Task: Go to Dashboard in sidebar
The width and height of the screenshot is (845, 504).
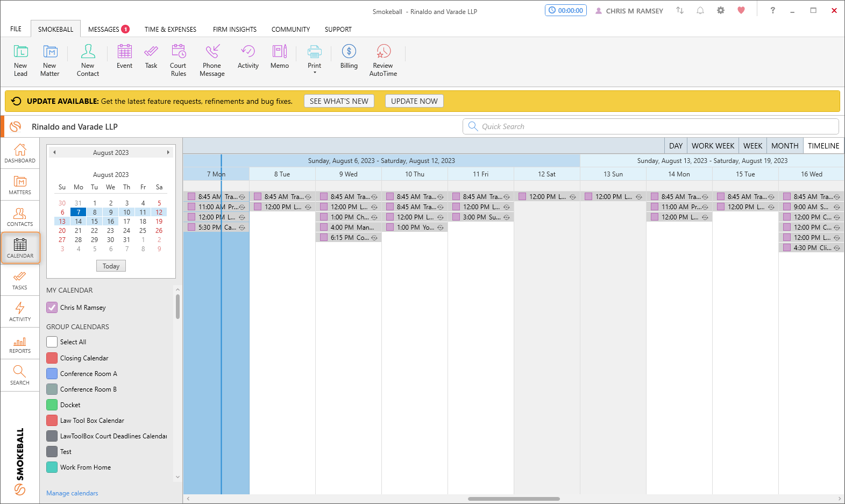Action: [20, 153]
